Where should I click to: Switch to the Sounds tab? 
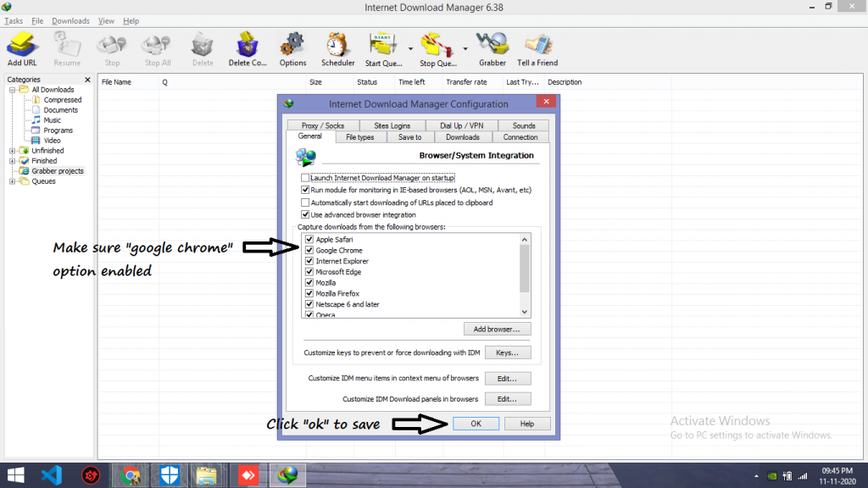[x=524, y=125]
